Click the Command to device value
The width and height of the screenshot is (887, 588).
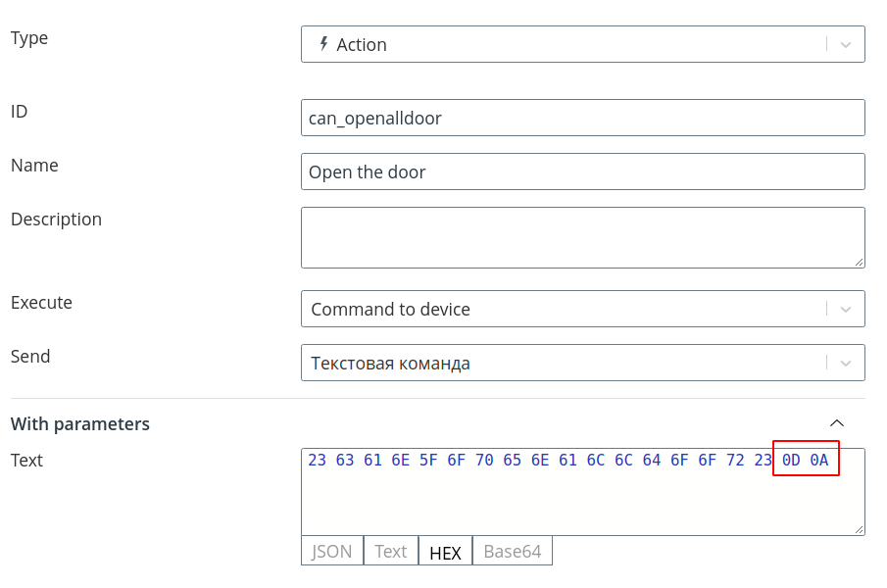point(390,310)
